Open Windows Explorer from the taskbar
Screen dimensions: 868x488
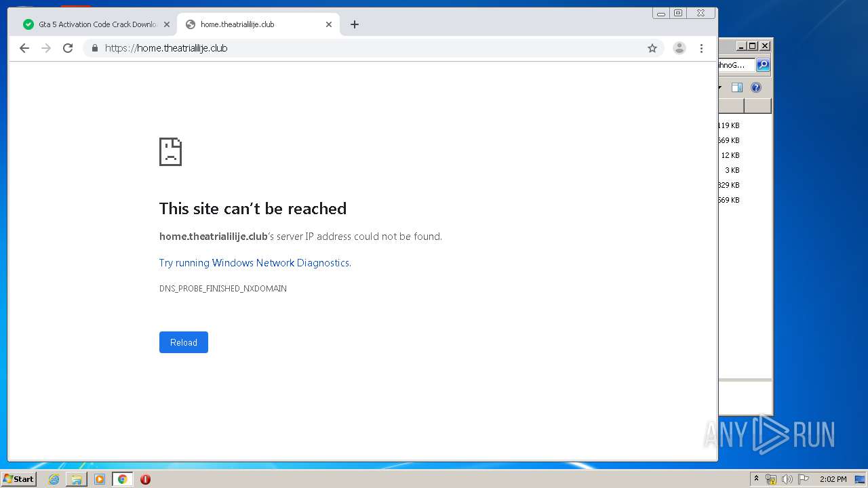(77, 479)
